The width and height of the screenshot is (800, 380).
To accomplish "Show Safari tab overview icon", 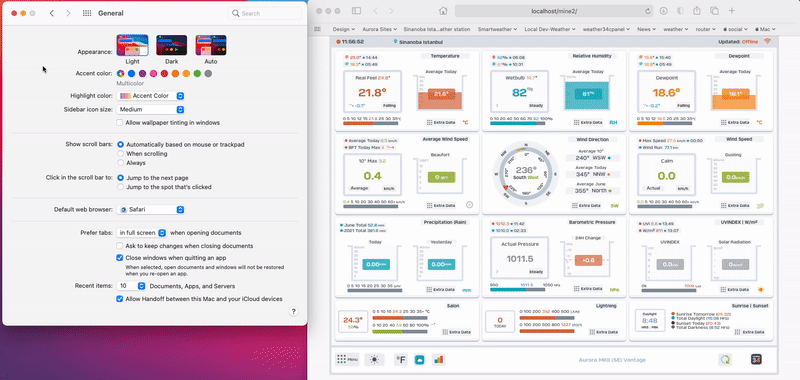I will [x=714, y=11].
